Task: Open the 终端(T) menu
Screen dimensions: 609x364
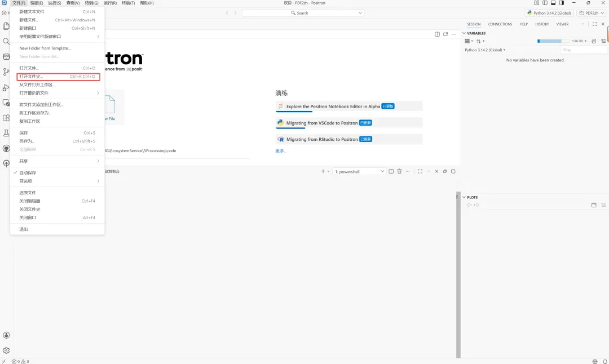Action: (x=128, y=3)
